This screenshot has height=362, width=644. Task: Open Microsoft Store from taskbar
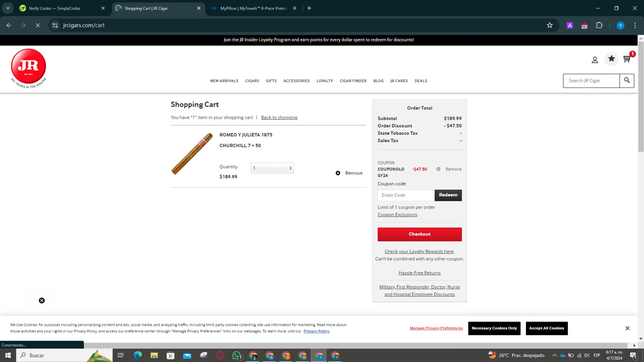point(170,355)
